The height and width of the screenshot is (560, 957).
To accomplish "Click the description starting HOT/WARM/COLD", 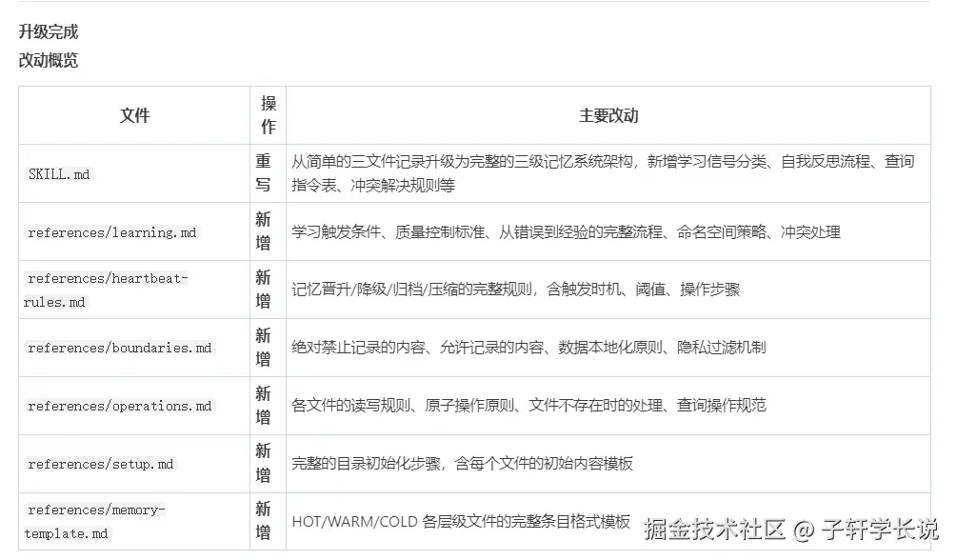I will tap(461, 522).
